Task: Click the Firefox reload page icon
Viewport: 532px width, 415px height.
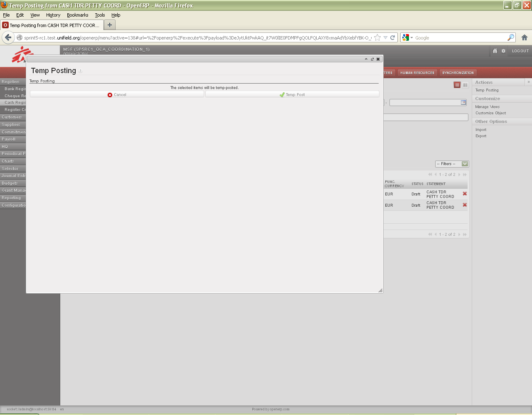Action: 392,37
